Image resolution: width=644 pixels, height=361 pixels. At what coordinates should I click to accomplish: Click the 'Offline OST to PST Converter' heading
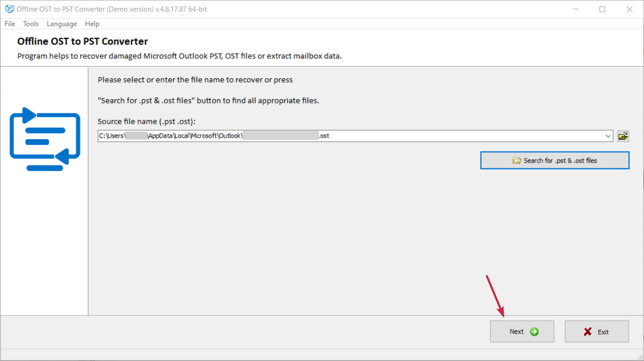tap(83, 41)
